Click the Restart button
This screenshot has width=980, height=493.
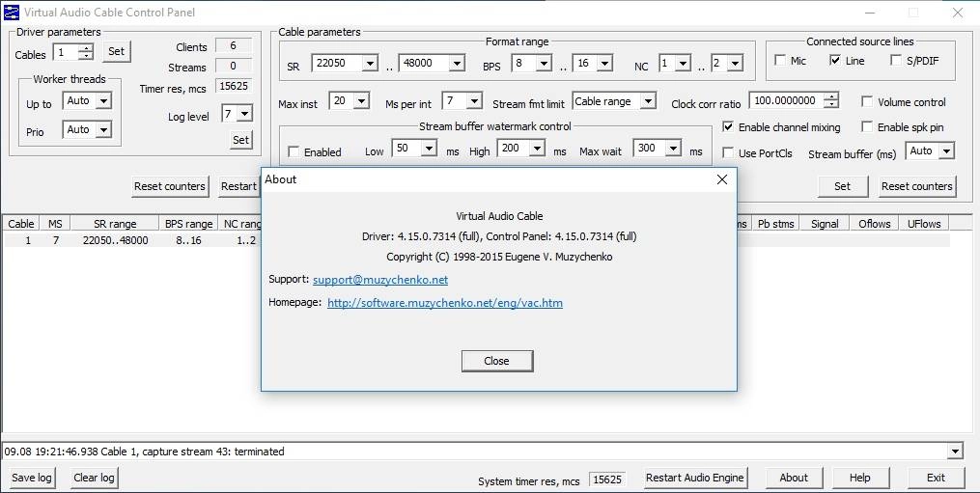239,186
